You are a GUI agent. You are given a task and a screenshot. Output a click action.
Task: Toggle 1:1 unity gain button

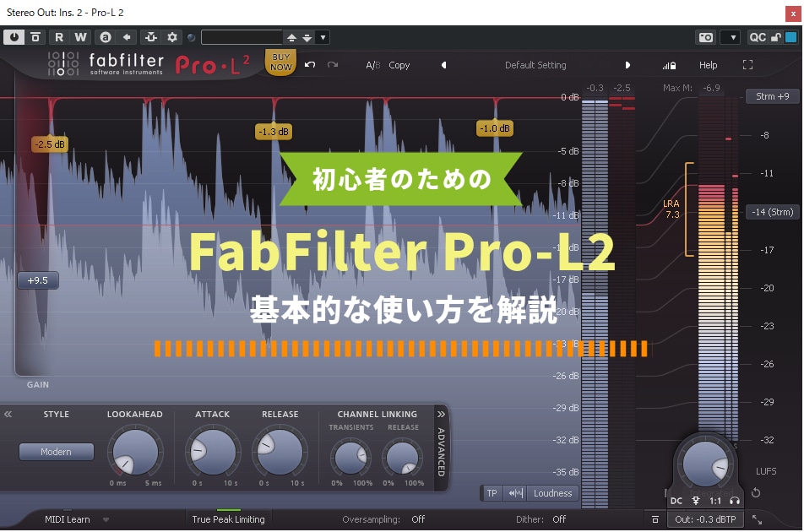click(x=715, y=501)
